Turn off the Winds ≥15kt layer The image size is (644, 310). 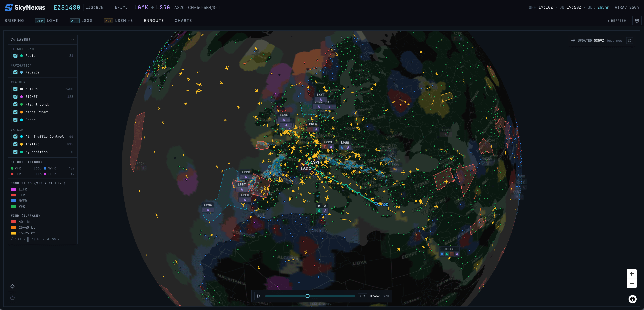click(x=15, y=112)
